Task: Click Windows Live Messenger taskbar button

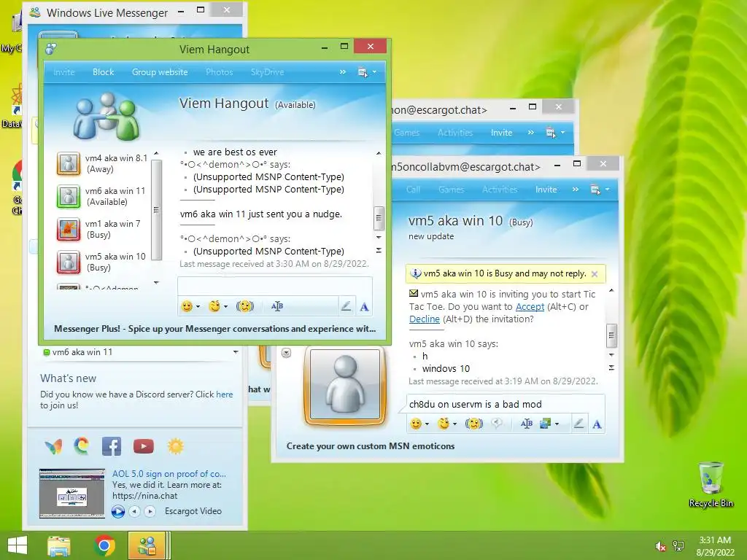Action: 147,545
